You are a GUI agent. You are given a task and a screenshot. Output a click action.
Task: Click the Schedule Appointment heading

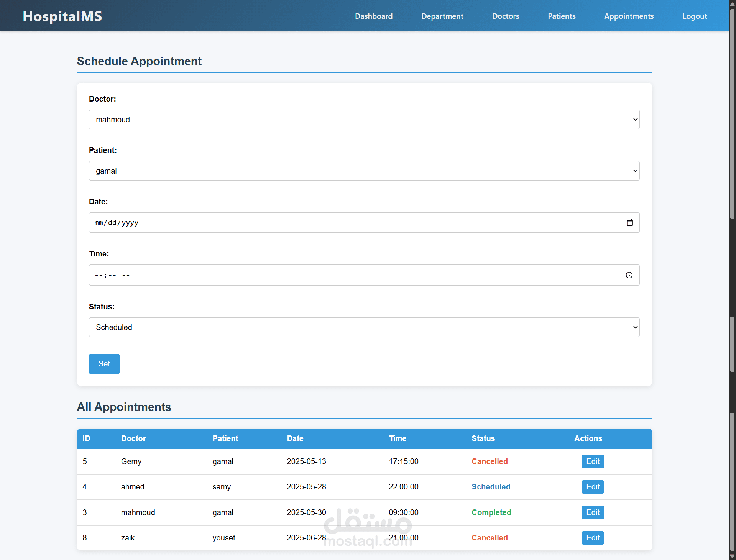[x=139, y=61]
